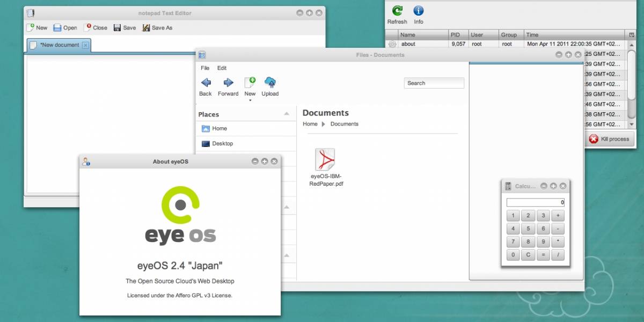This screenshot has width=644, height=322.
Task: Click calculator key 3
Action: (x=543, y=216)
